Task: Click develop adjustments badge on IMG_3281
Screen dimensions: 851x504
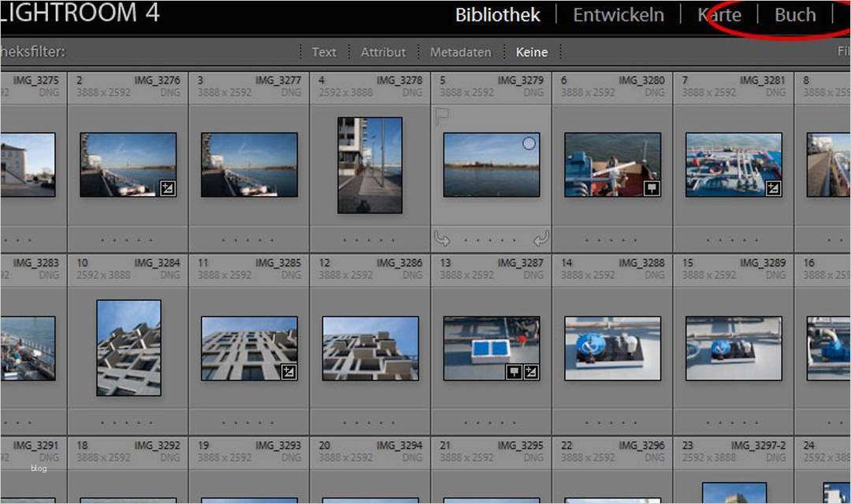Action: (x=773, y=188)
